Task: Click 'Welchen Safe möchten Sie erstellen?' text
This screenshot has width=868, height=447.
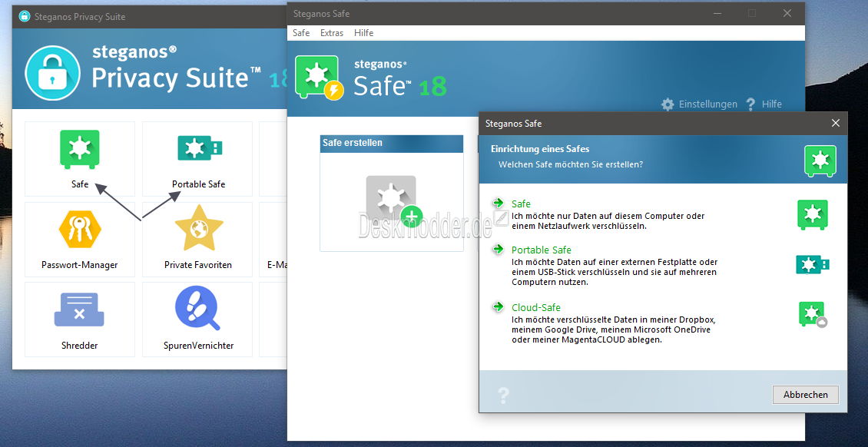Action: (x=571, y=164)
